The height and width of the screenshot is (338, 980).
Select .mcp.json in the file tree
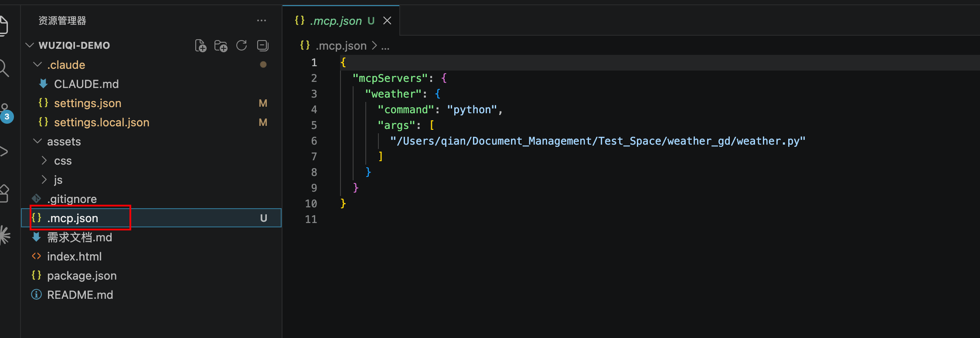[x=151, y=218]
